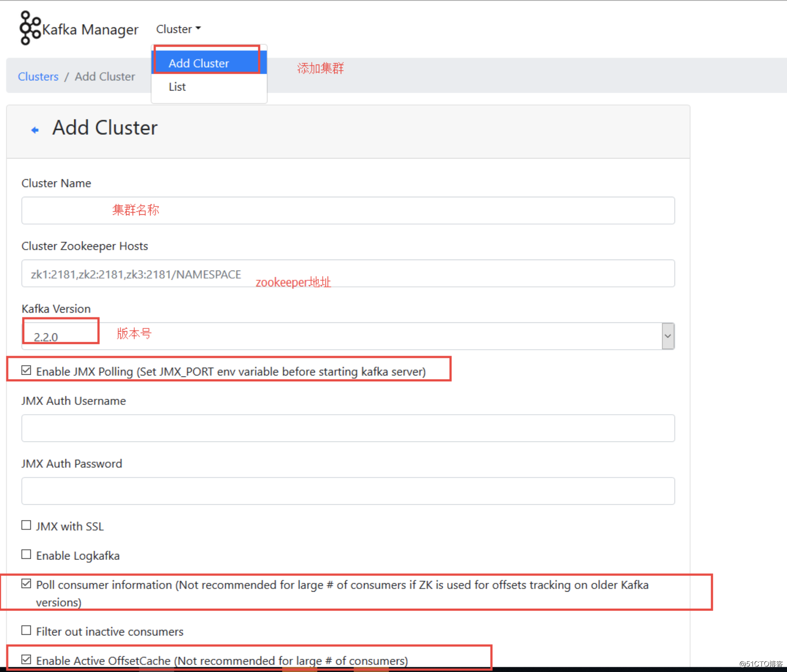The image size is (787, 672).
Task: Click the back arrow beside Add Cluster heading
Action: click(x=35, y=130)
